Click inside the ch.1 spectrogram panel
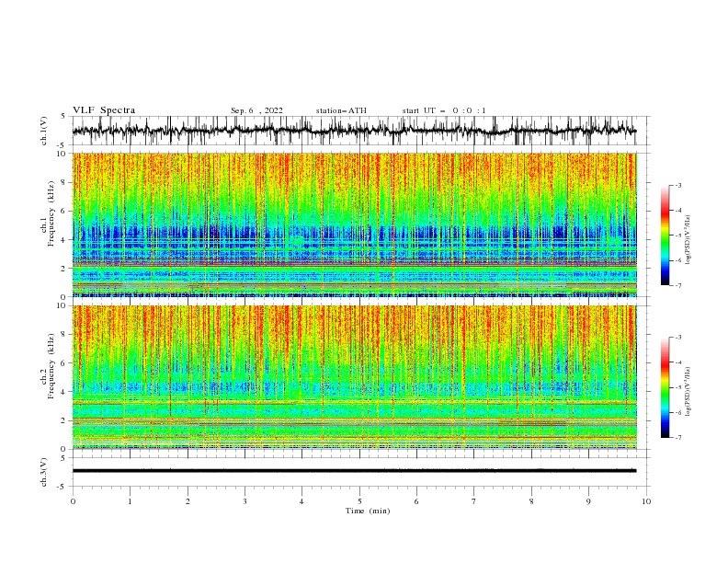The height and width of the screenshot is (563, 728). click(x=355, y=224)
